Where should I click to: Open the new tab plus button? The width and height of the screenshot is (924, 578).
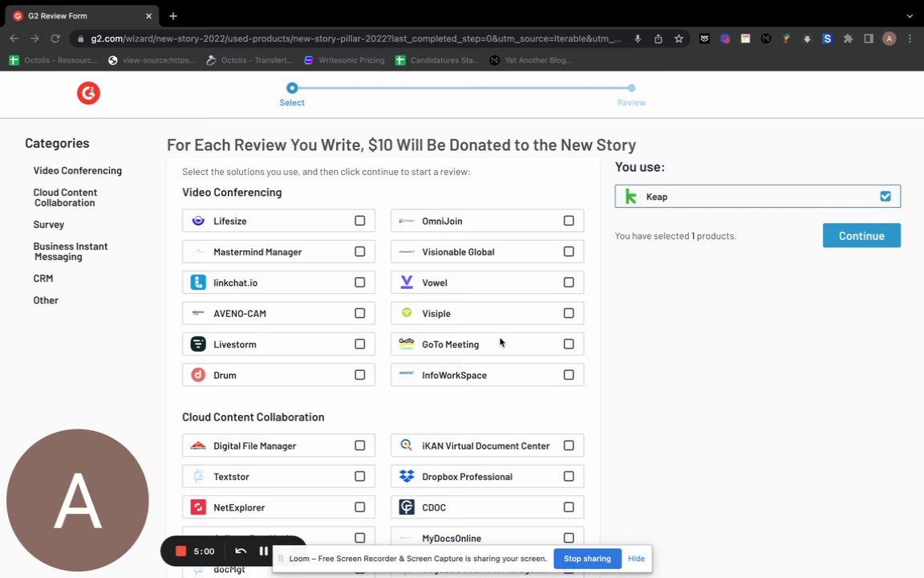173,15
